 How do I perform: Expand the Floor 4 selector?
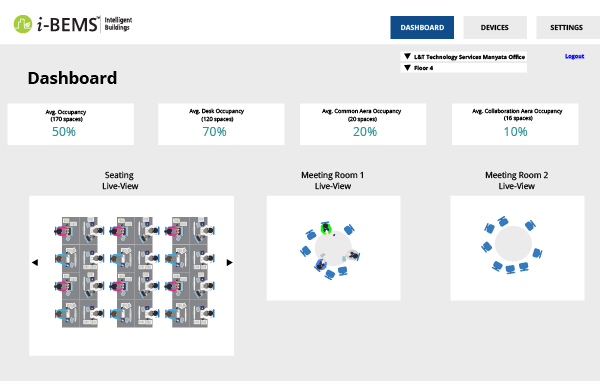[464, 68]
